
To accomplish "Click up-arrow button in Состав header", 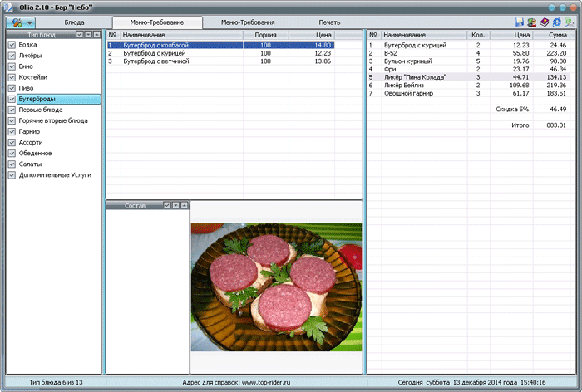I will (185, 204).
